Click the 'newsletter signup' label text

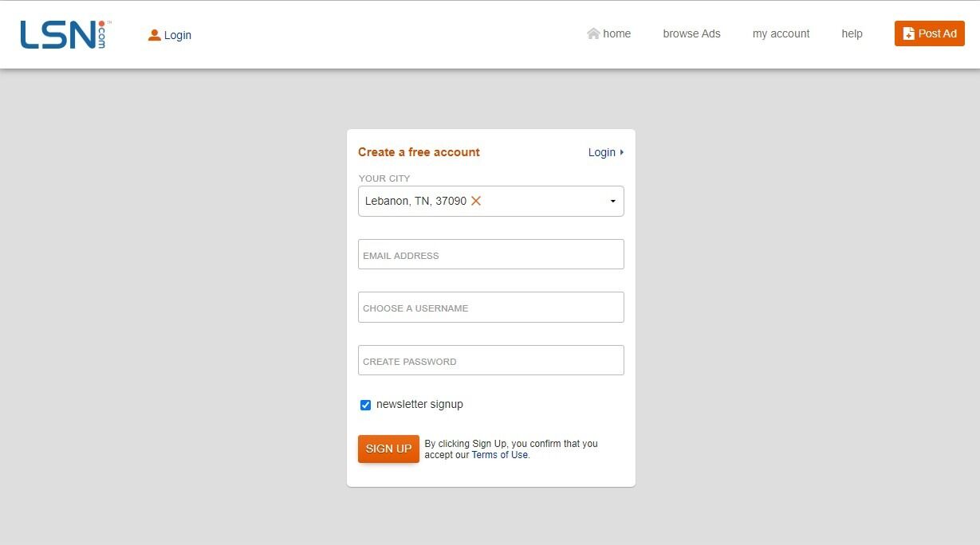[419, 404]
